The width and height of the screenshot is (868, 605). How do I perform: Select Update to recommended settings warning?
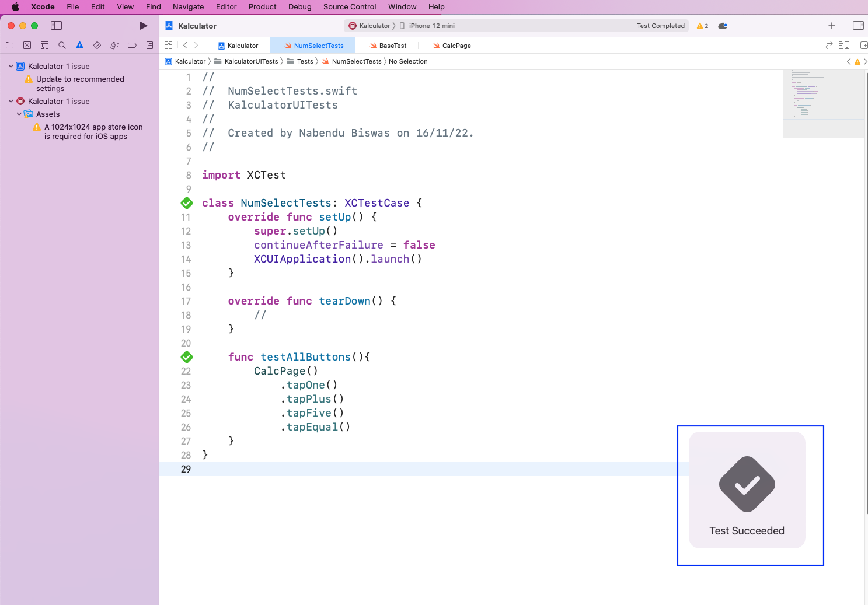[x=80, y=83]
